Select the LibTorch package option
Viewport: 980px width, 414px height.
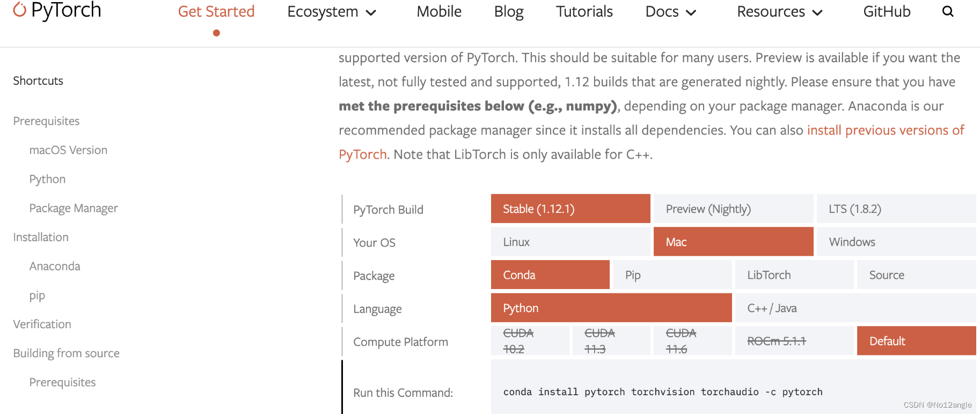pyautogui.click(x=794, y=275)
